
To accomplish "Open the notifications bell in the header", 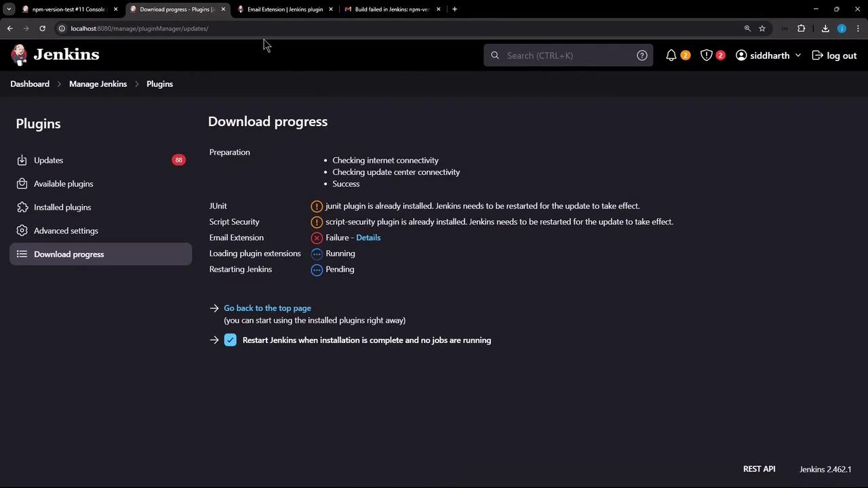I will (671, 56).
